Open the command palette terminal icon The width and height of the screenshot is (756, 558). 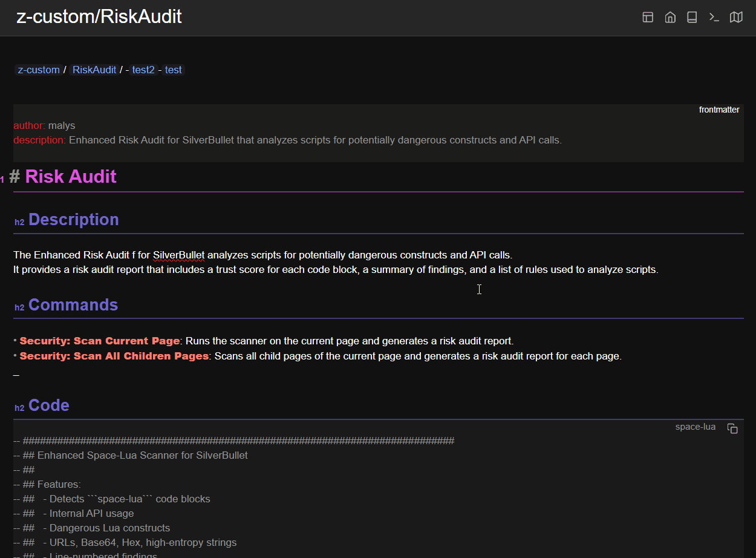pos(714,18)
